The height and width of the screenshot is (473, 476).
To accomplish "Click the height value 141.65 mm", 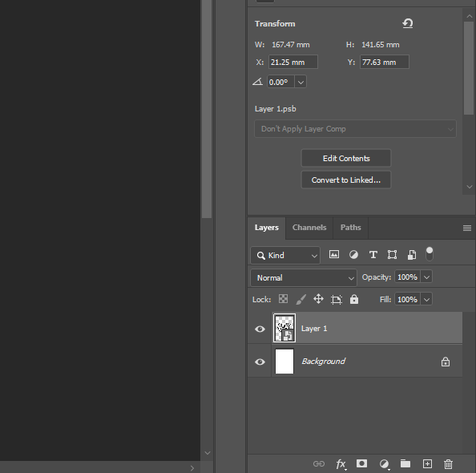I will coord(381,45).
